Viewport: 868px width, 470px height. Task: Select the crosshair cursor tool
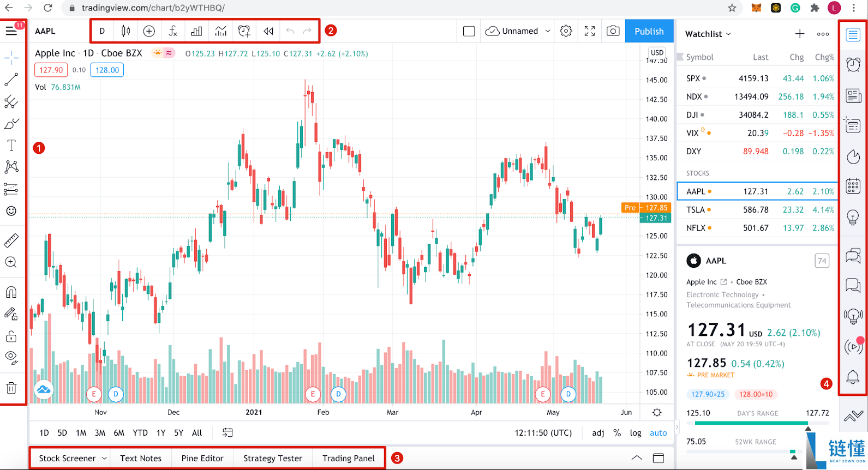point(11,57)
